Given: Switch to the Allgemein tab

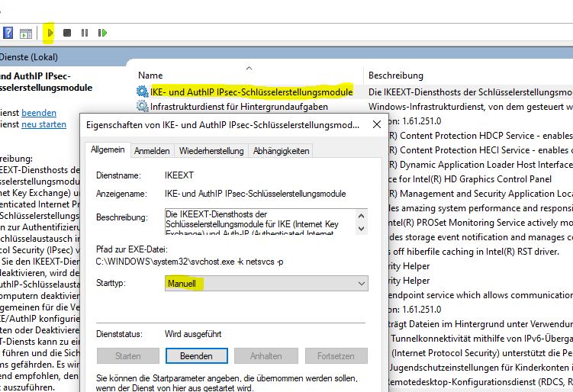Looking at the screenshot, I should [x=108, y=149].
